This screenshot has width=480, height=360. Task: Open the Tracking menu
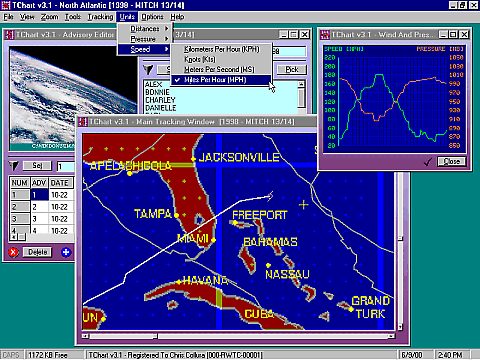[100, 17]
